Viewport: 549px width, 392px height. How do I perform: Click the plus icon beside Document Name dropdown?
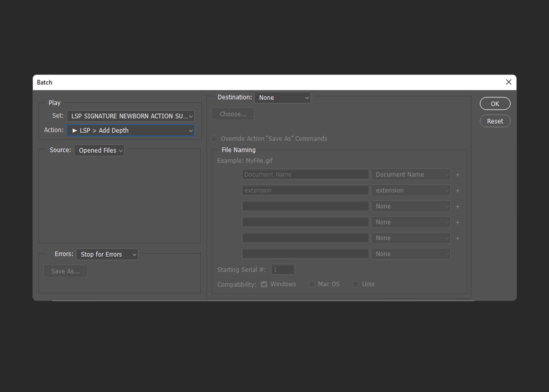[458, 175]
